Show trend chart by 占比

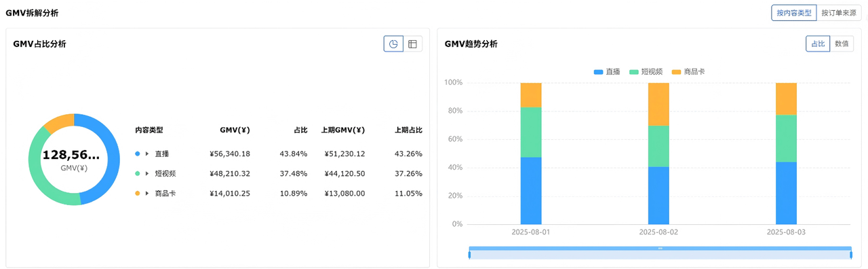click(818, 43)
